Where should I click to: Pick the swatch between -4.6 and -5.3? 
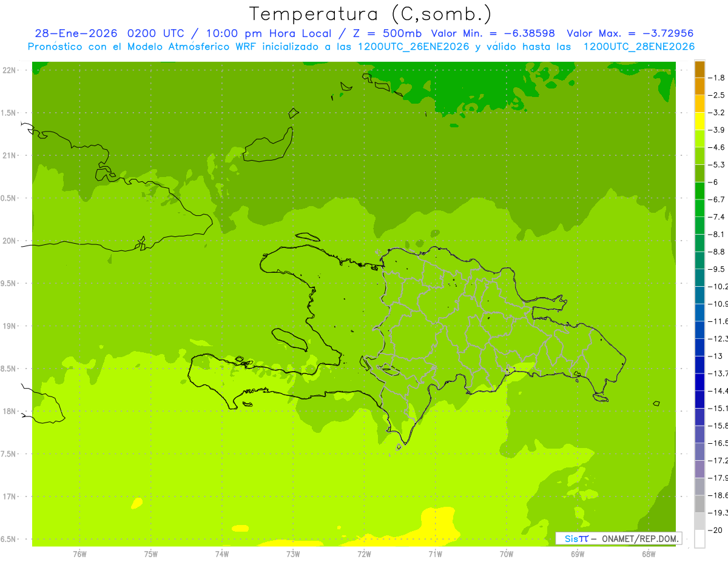(699, 156)
